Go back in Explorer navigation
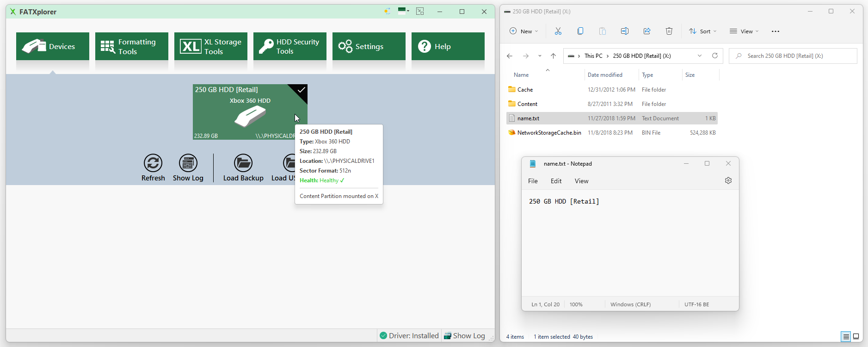Screen dimensions: 868x347 tap(510, 56)
